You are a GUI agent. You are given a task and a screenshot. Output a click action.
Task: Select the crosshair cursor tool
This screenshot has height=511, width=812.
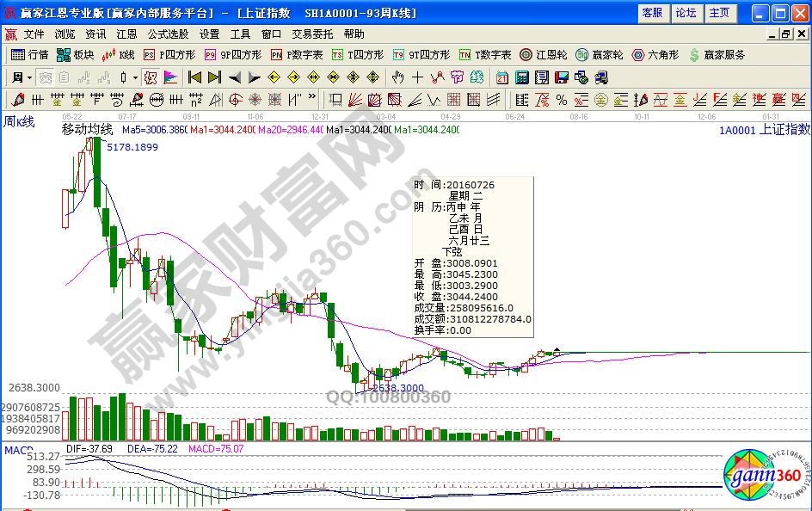[x=417, y=77]
